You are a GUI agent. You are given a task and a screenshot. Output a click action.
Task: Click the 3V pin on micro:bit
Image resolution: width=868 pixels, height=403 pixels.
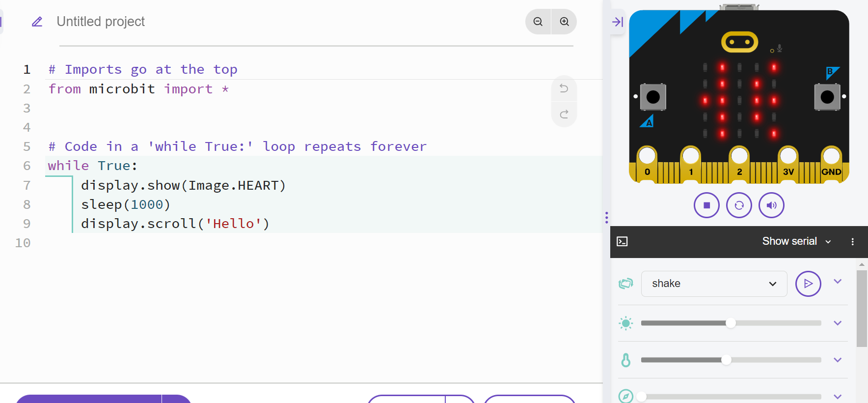coord(788,164)
